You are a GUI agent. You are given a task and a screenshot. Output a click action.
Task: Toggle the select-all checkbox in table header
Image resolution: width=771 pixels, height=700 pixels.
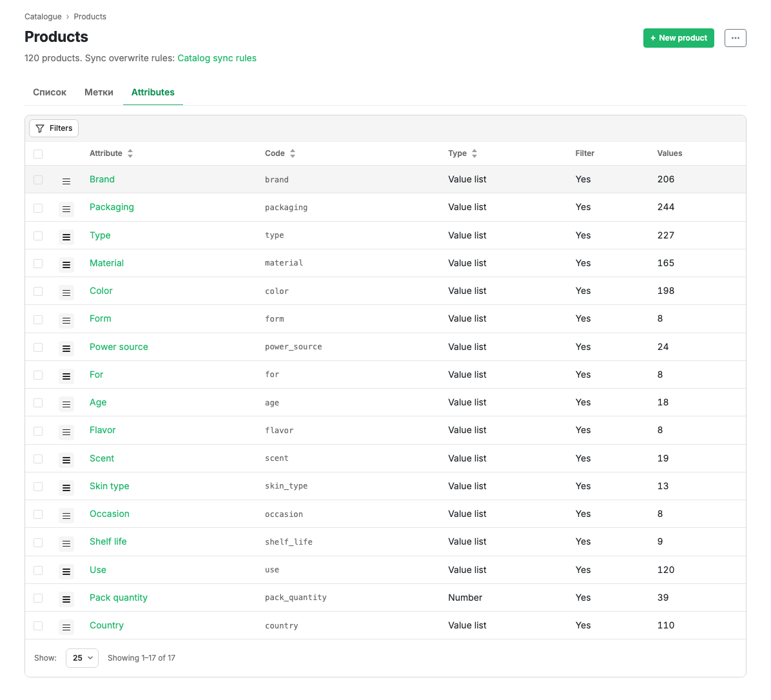[38, 154]
